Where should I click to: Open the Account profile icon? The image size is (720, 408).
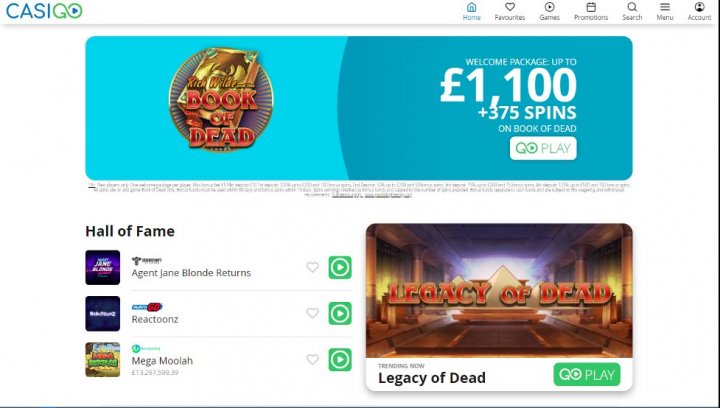[x=699, y=7]
